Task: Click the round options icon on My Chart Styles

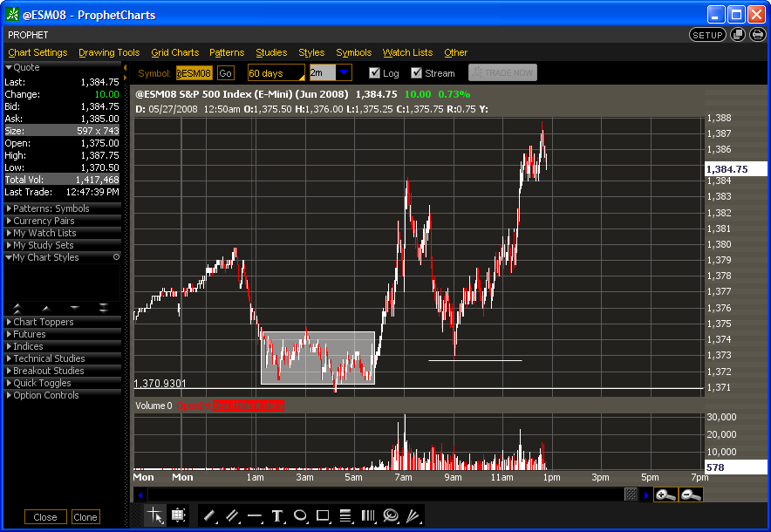Action: (x=116, y=257)
